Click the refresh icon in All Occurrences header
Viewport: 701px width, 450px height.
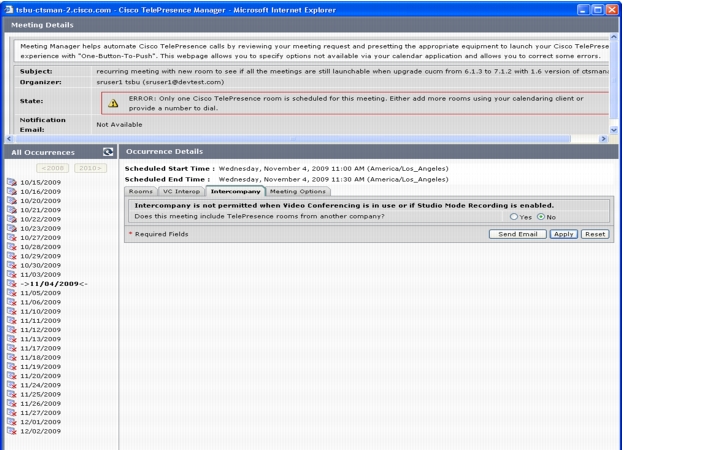coord(108,152)
